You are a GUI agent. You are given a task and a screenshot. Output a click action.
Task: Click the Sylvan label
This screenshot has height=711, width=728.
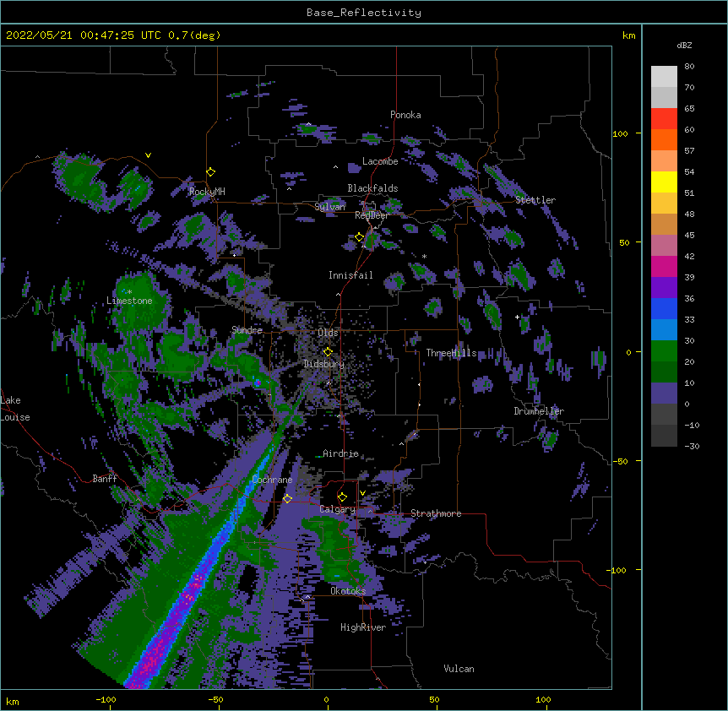(x=329, y=207)
